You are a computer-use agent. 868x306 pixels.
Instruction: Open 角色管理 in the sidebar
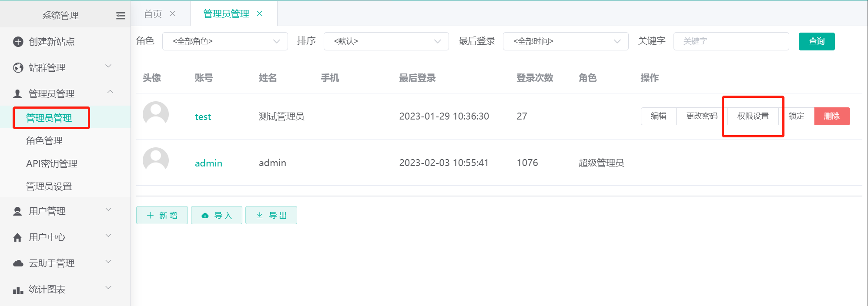[x=44, y=141]
